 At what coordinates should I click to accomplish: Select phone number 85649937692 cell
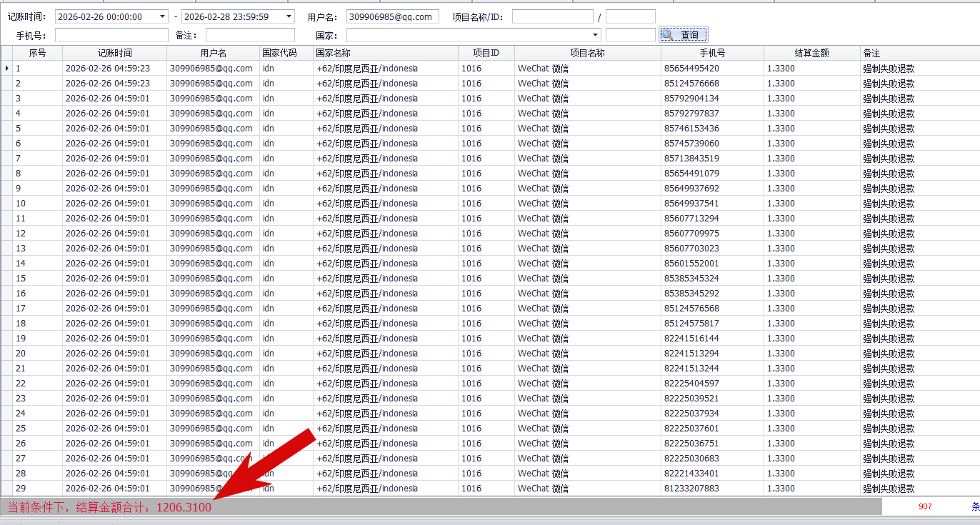pos(712,189)
